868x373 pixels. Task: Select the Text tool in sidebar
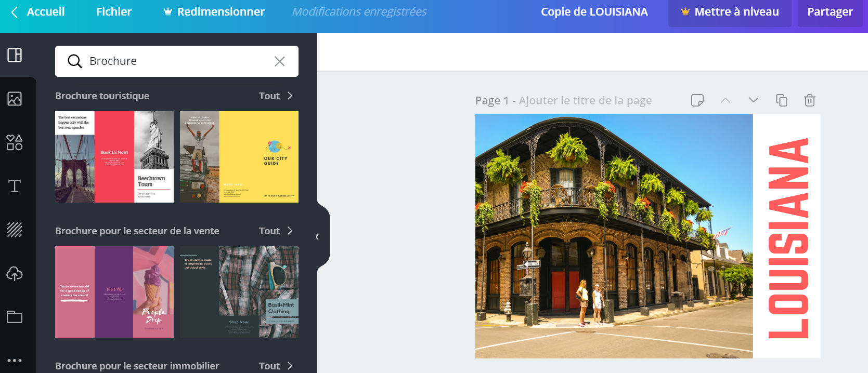15,186
